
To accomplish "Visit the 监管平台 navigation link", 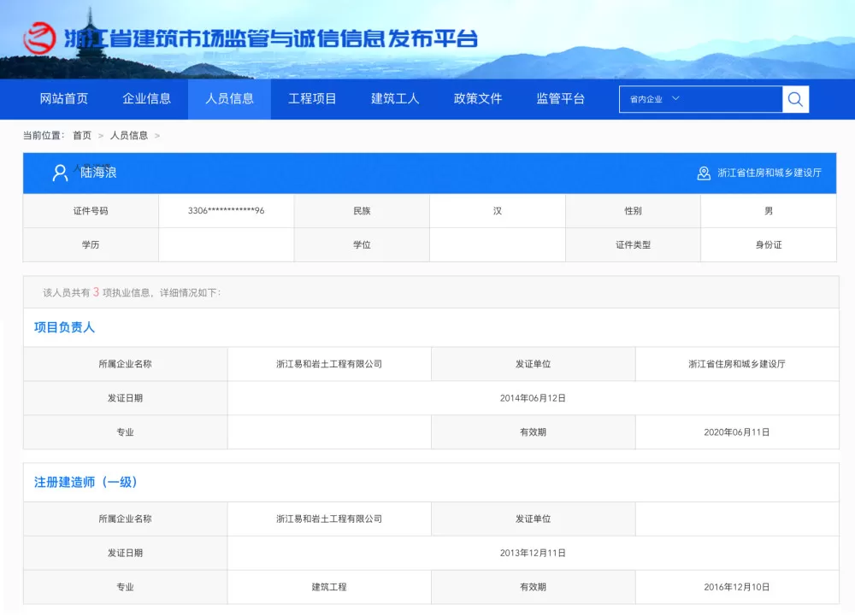I will (561, 98).
